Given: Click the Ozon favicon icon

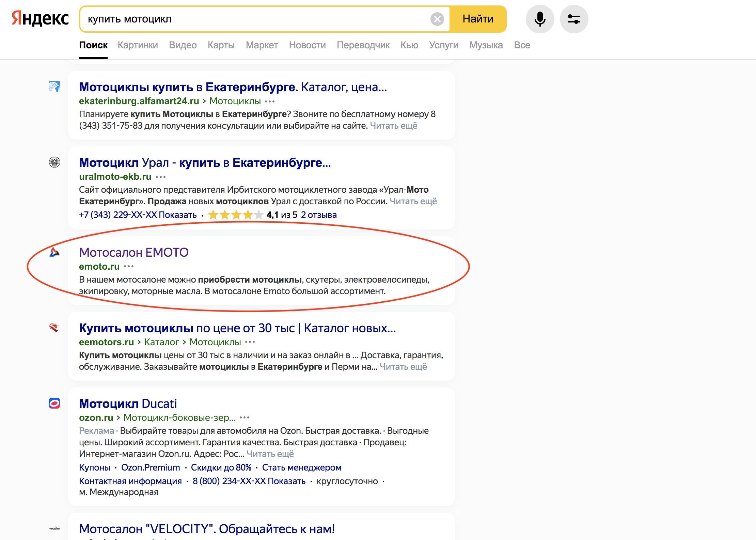Looking at the screenshot, I should pos(54,403).
